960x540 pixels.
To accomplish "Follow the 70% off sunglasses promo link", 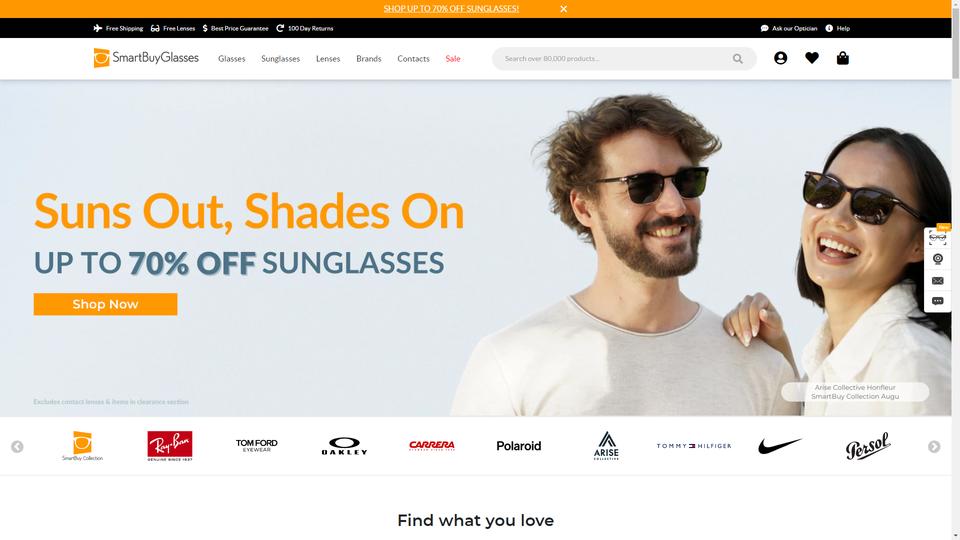I will (451, 9).
